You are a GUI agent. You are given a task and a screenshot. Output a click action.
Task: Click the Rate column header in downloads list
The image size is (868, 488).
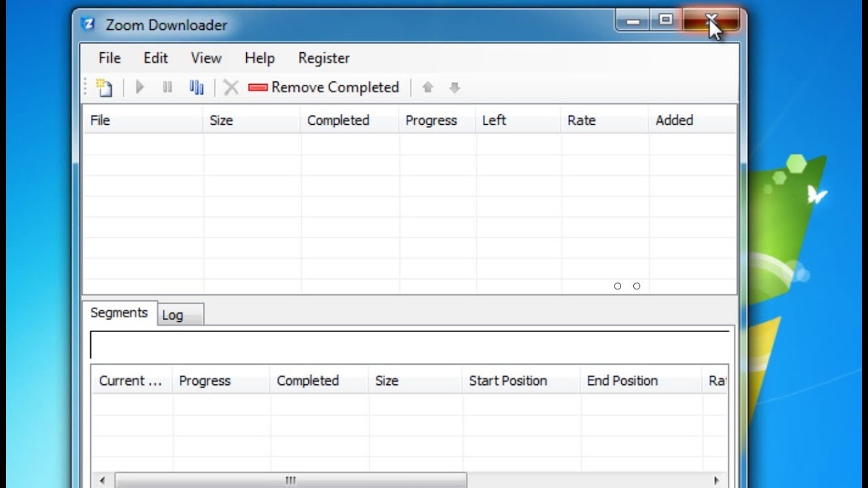tap(605, 121)
